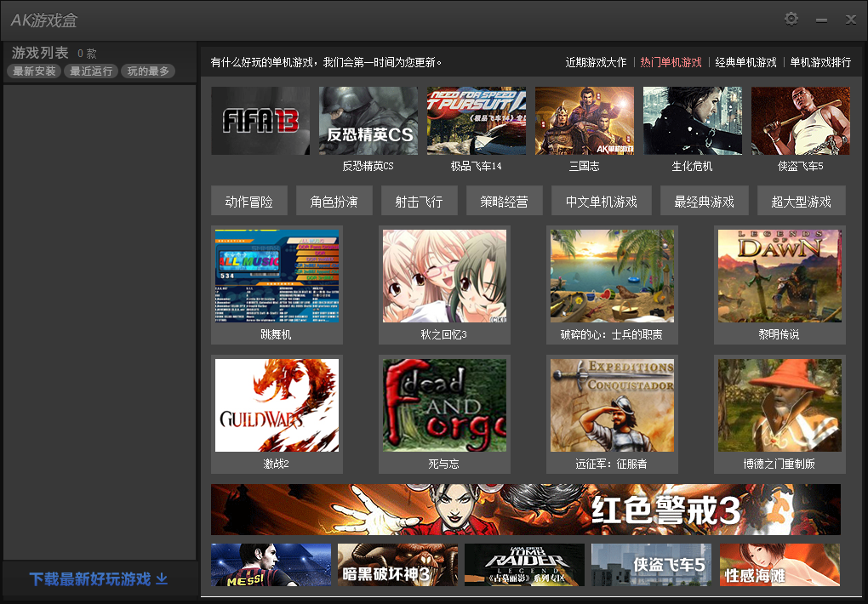Open the Guild Wars 2 cover image
Image resolution: width=868 pixels, height=604 pixels.
click(277, 405)
